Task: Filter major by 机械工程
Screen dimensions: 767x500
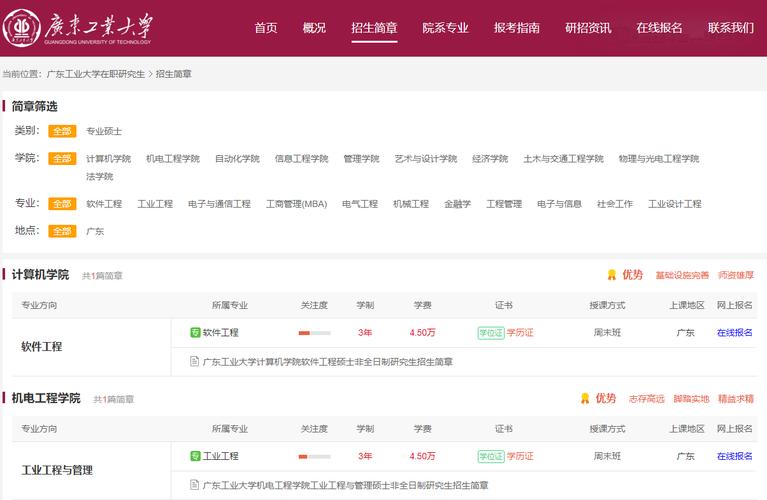Action: pyautogui.click(x=411, y=204)
